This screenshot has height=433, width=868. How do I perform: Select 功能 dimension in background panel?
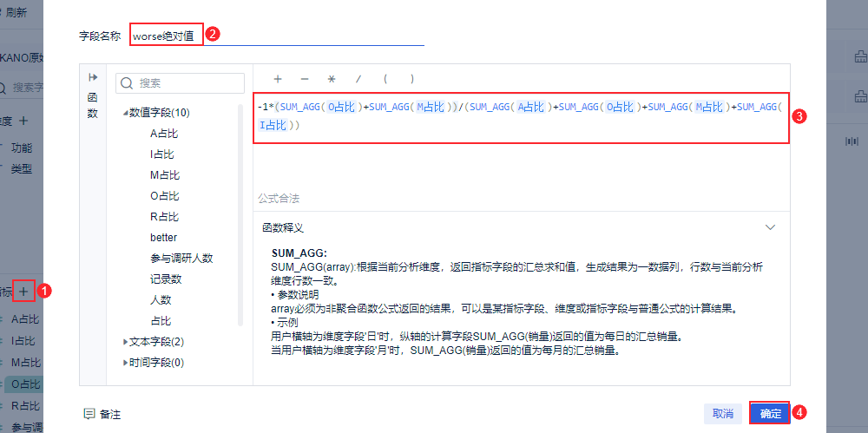[22, 148]
